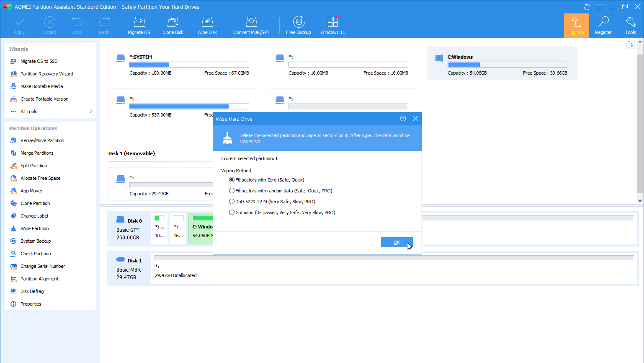
Task: Click the Discard toolbar button
Action: [x=49, y=26]
